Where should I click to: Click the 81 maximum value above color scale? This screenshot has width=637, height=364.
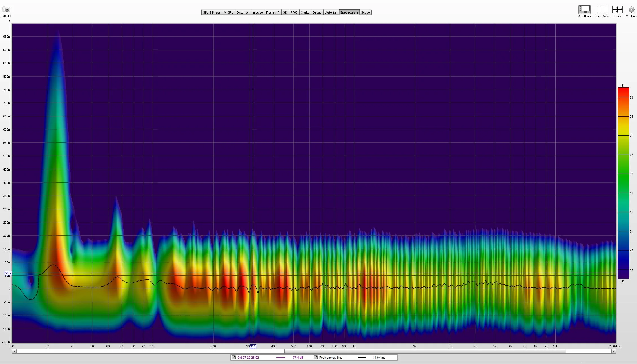623,86
